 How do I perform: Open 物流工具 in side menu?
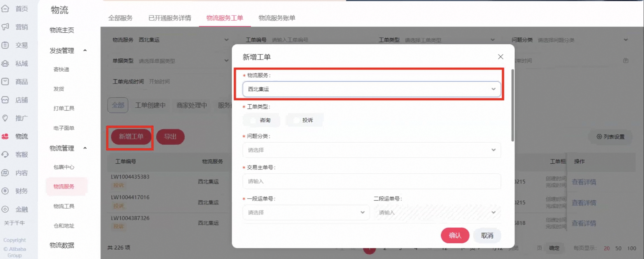pyautogui.click(x=64, y=206)
